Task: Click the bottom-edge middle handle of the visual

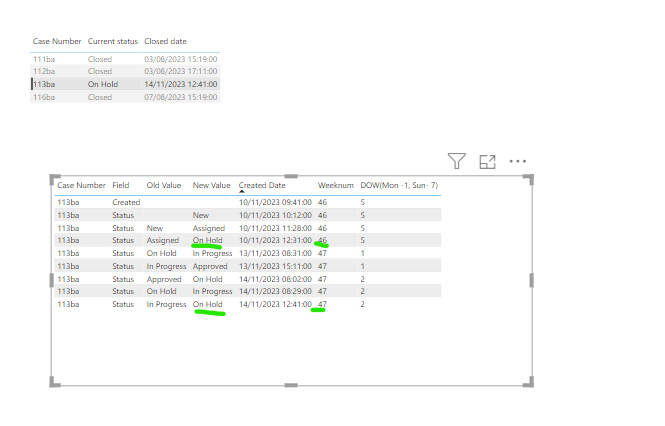Action: [291, 385]
